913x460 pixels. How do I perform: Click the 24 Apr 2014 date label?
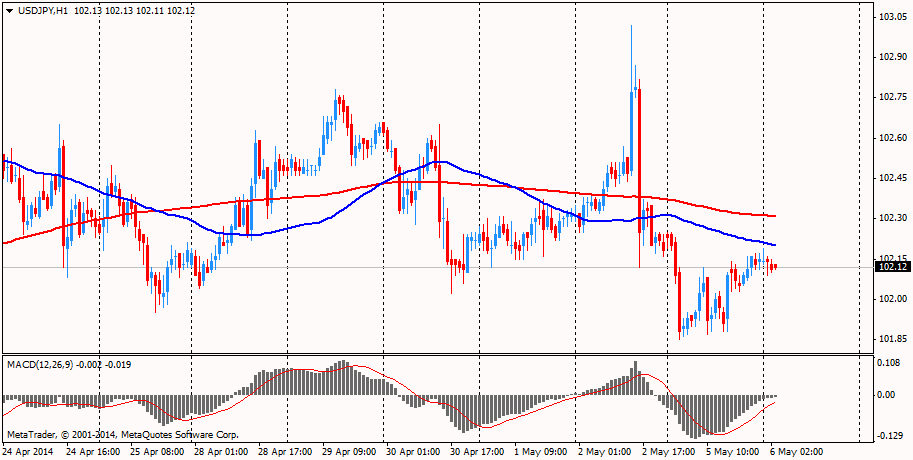tap(30, 452)
